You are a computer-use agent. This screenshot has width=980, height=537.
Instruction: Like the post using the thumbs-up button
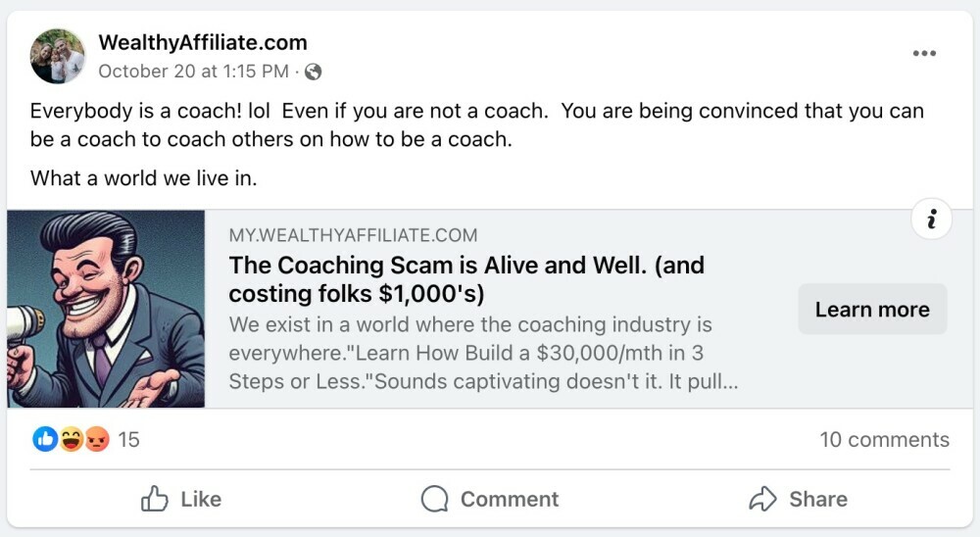tap(181, 499)
